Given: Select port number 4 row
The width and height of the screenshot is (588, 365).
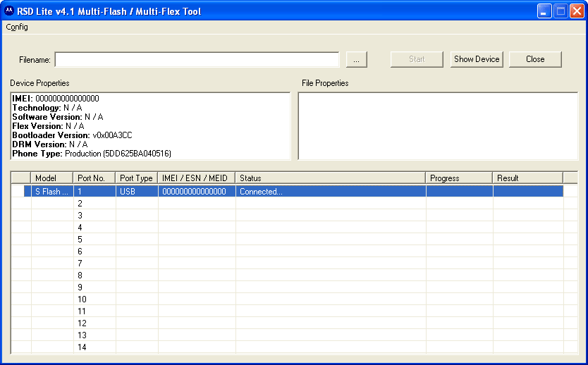Looking at the screenshot, I should pyautogui.click(x=293, y=228).
